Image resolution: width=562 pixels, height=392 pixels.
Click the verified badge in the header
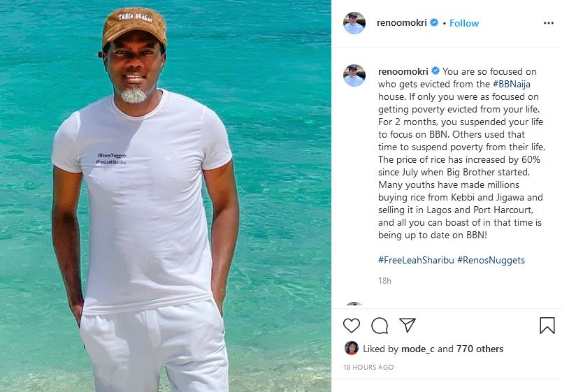434,23
